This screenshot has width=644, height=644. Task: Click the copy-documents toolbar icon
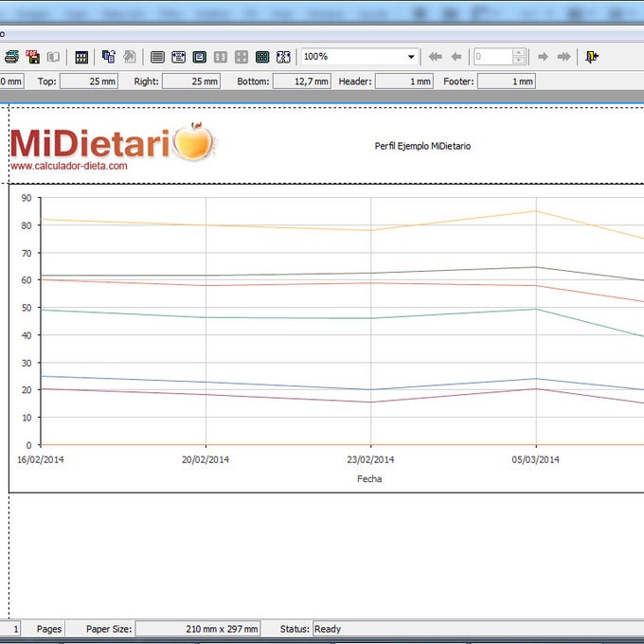tap(109, 57)
